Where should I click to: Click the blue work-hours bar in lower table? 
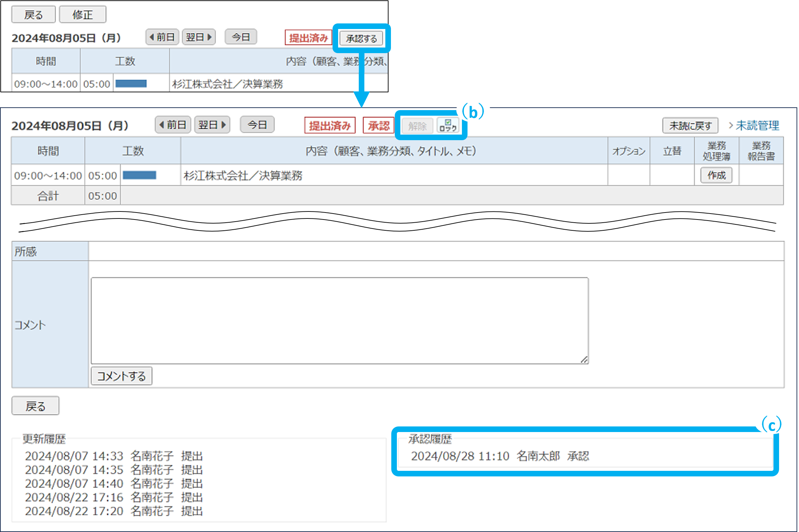(139, 175)
